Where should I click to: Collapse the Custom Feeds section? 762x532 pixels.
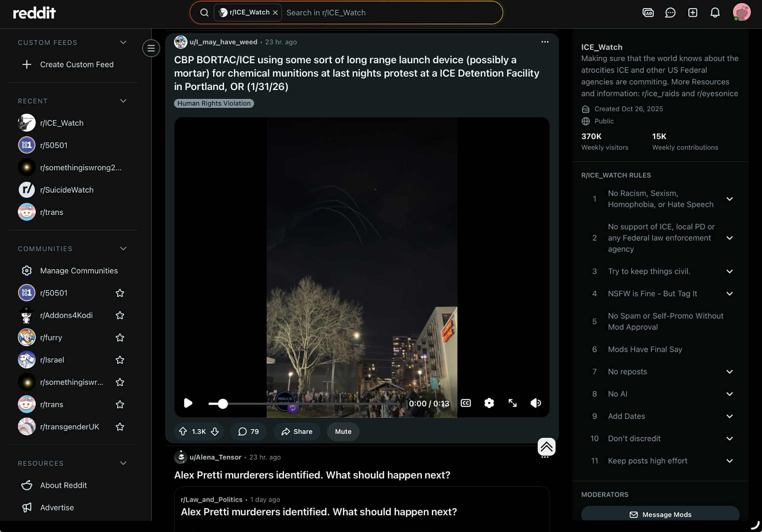point(123,42)
